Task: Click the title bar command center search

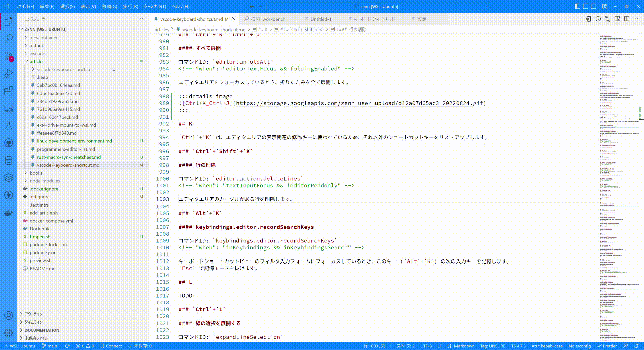Action: 378,6
